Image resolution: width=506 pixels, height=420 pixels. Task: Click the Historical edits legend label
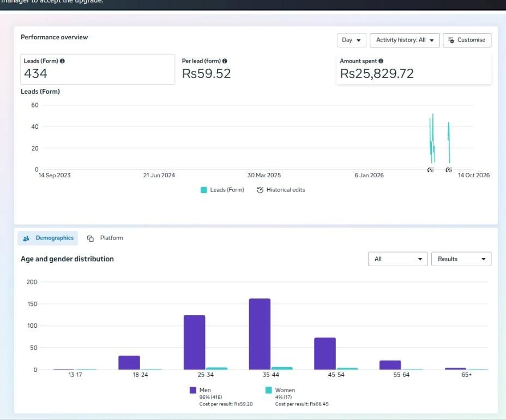pyautogui.click(x=286, y=190)
